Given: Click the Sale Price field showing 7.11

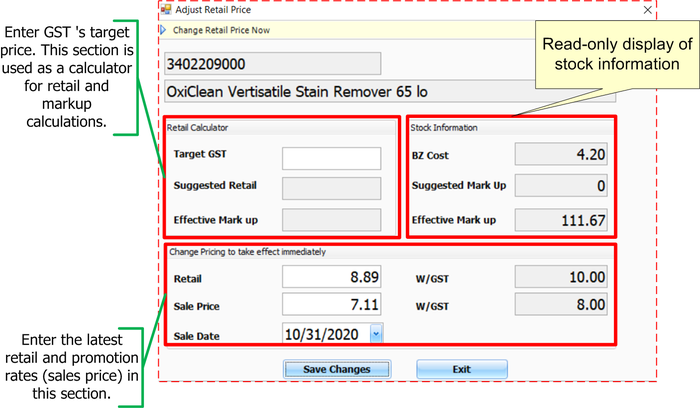Looking at the screenshot, I should [x=332, y=304].
